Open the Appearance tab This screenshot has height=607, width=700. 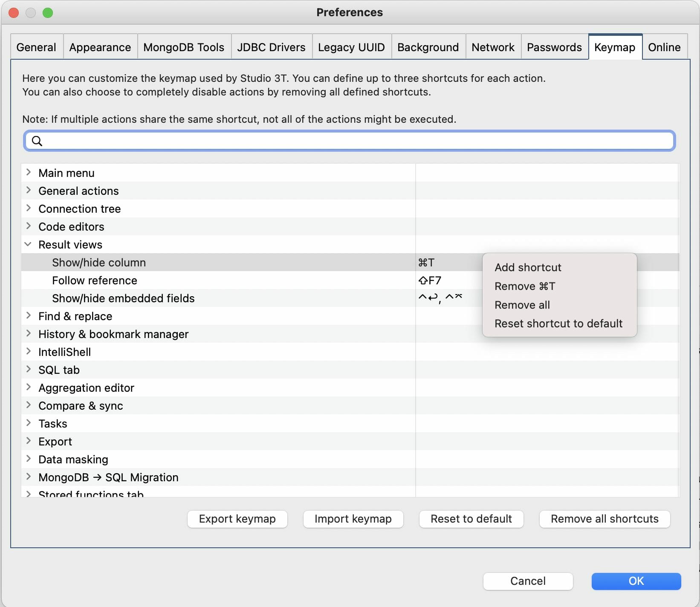point(100,47)
